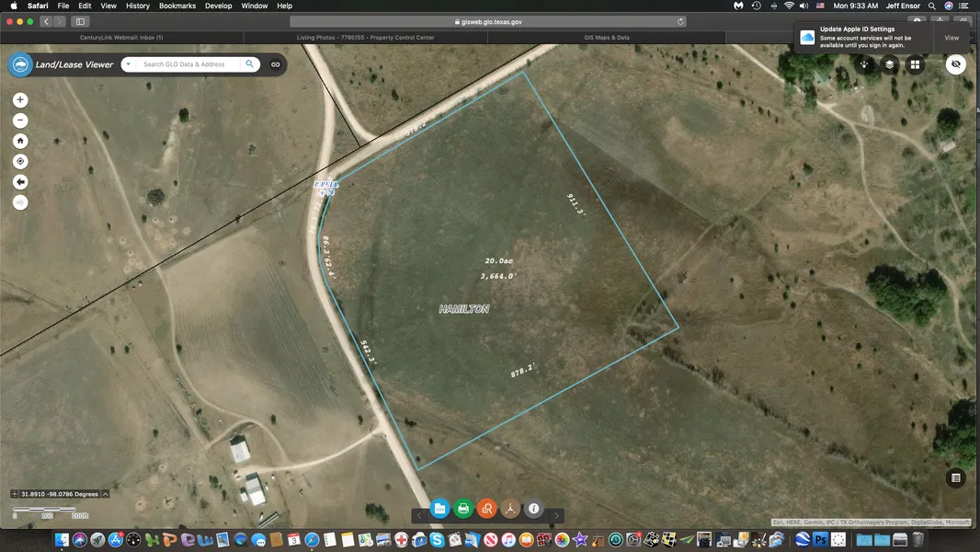The height and width of the screenshot is (552, 980).
Task: Toggle the attribute table panel button
Action: [956, 477]
